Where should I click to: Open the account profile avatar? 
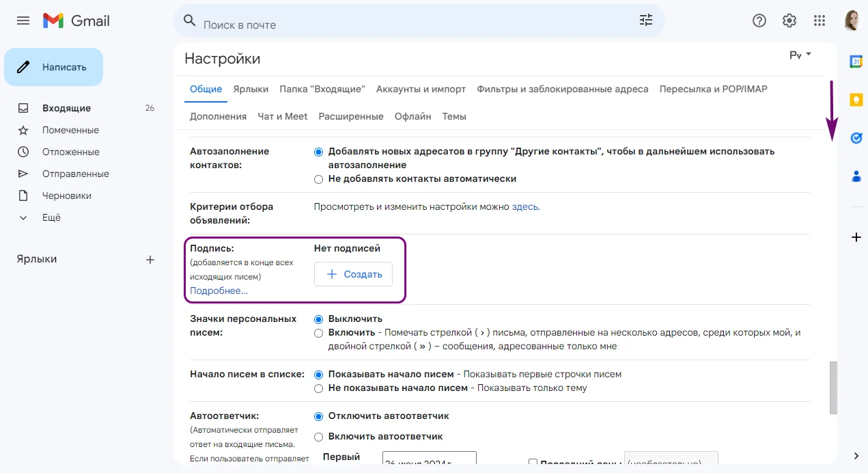(852, 21)
